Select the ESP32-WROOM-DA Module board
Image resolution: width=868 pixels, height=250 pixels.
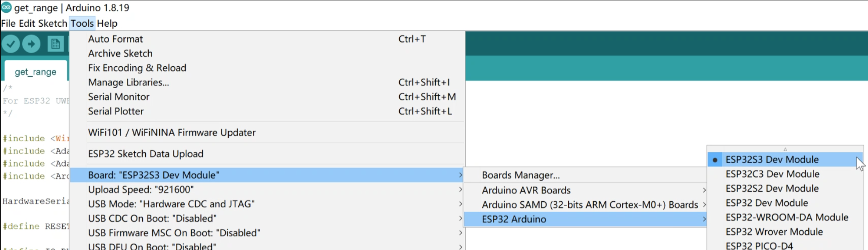tap(785, 218)
